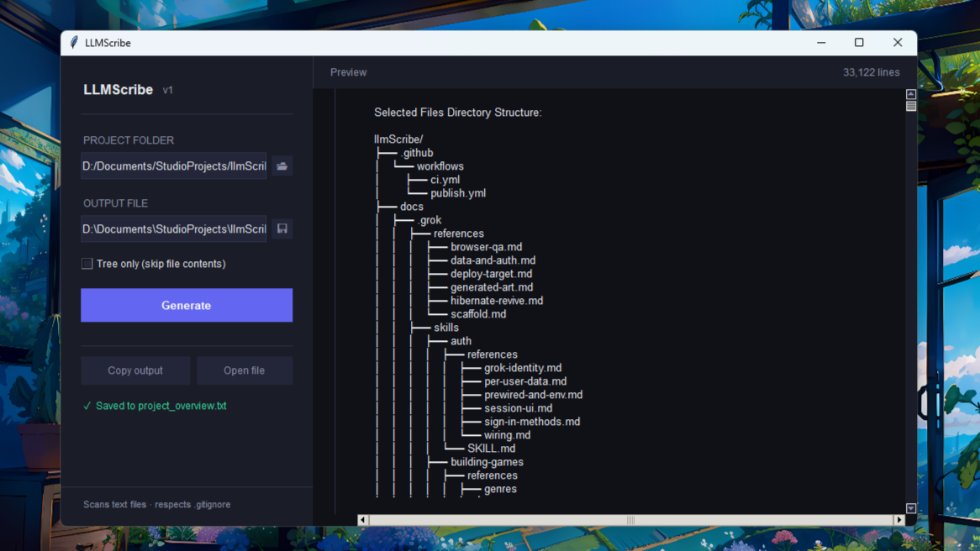Click the horizontal scrollbar thumb in preview
980x551 pixels.
(x=630, y=520)
